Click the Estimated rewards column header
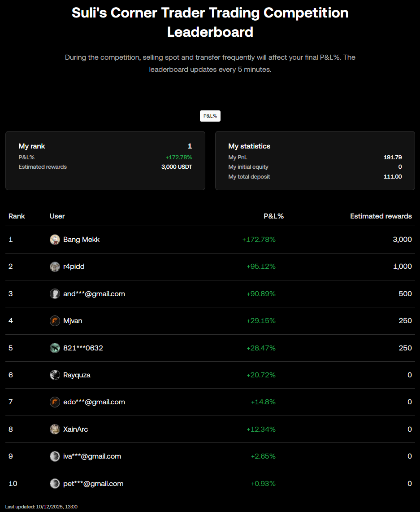This screenshot has width=420, height=512. [x=381, y=216]
